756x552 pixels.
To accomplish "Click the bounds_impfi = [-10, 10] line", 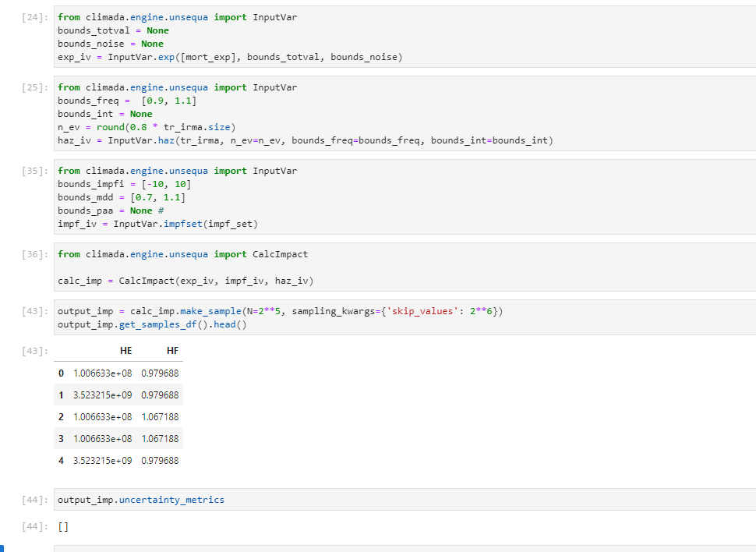I will pos(117,184).
